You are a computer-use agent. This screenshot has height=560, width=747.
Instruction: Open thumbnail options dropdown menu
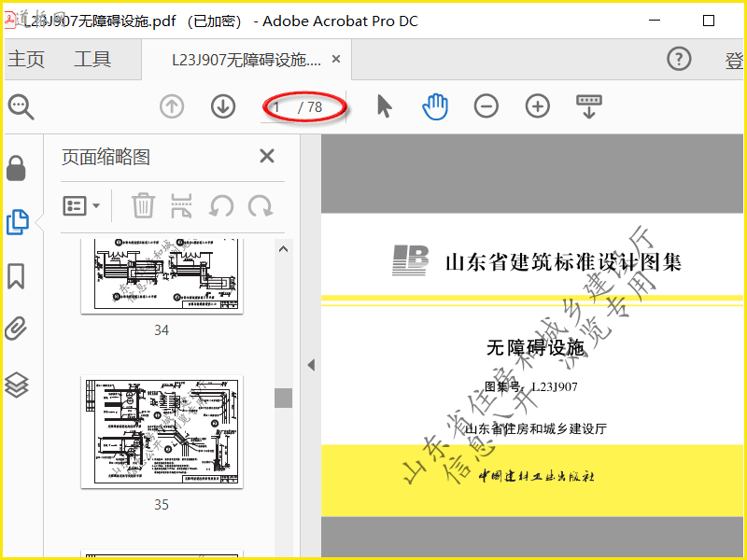click(81, 205)
